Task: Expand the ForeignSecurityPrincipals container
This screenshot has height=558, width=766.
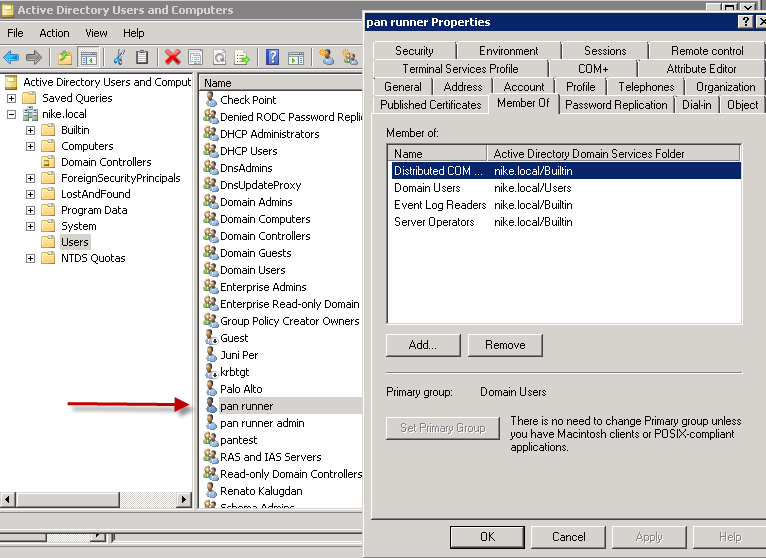Action: tap(30, 178)
